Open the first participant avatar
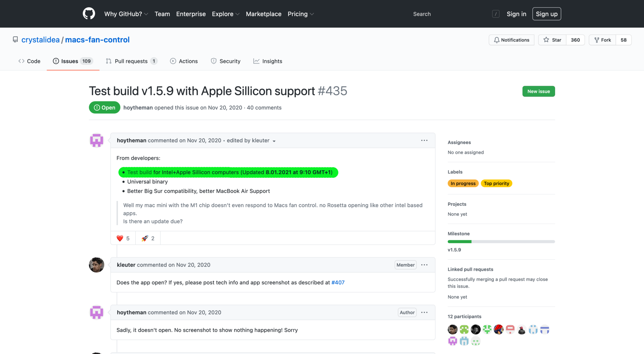The height and width of the screenshot is (354, 644). tap(452, 329)
